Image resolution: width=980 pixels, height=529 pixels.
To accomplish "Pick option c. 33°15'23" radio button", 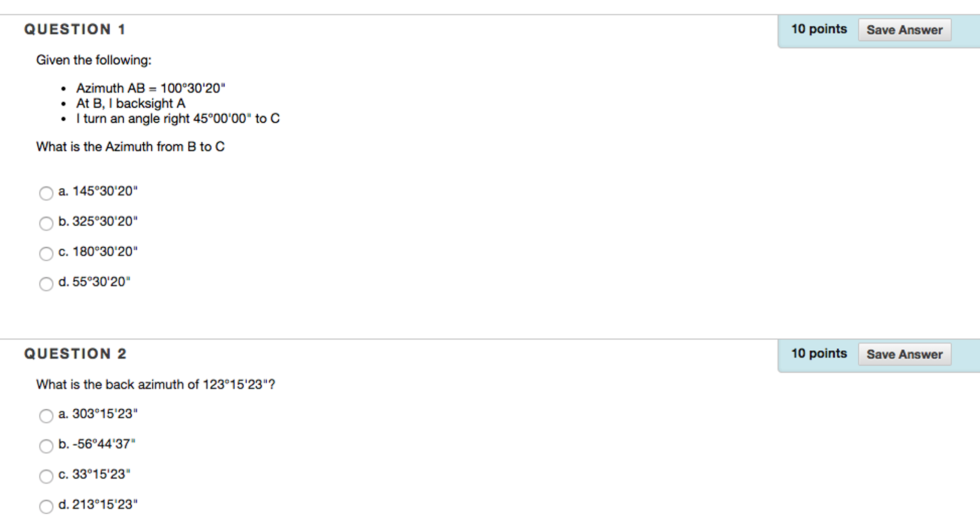I will click(46, 476).
